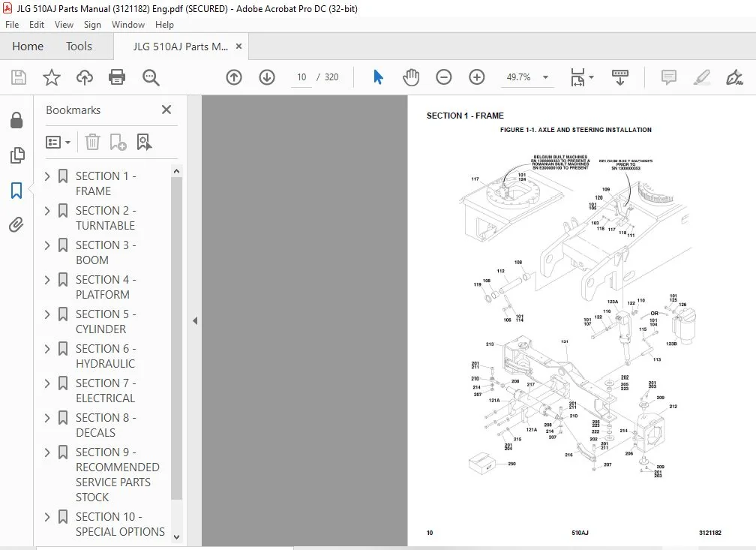
Task: Open the Help menu
Action: tap(164, 25)
